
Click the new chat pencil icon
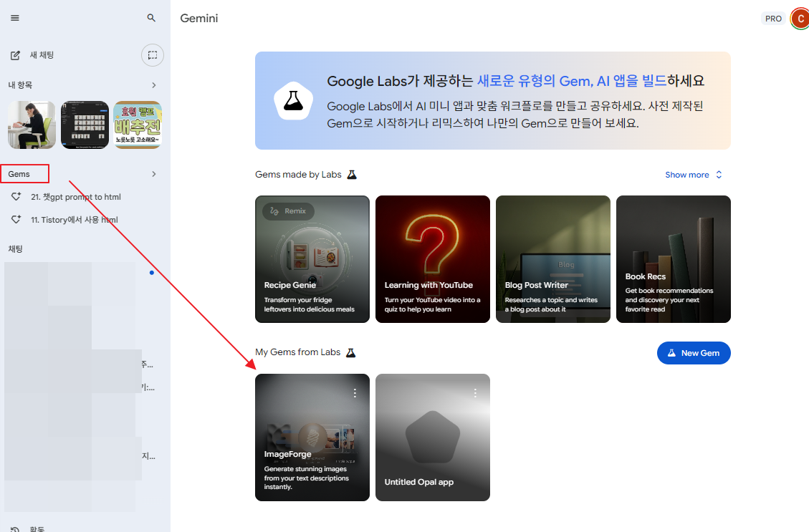click(x=16, y=55)
